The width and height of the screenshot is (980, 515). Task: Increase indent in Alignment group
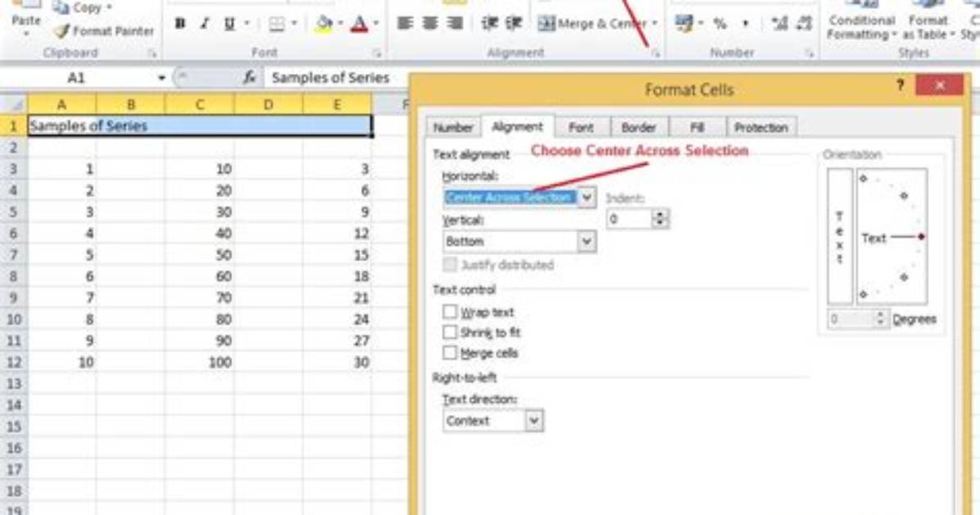514,24
